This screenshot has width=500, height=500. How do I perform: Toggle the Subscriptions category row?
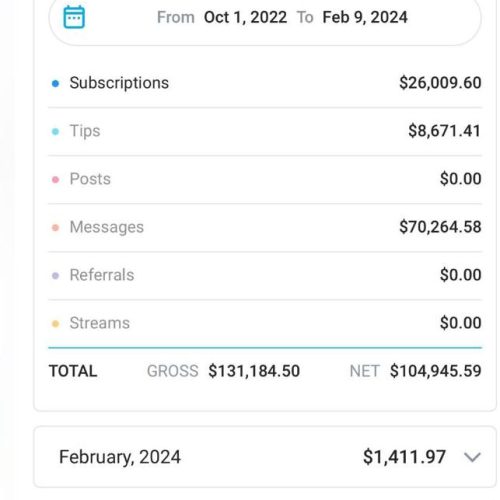tap(265, 83)
